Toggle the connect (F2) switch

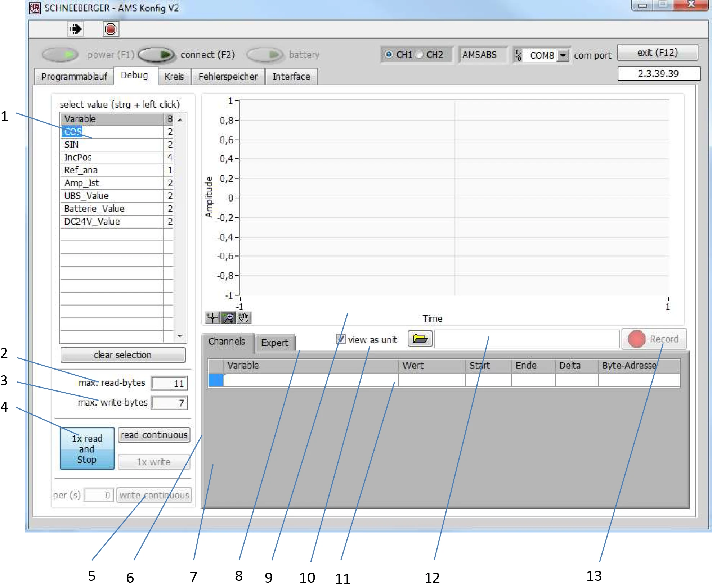pyautogui.click(x=157, y=55)
